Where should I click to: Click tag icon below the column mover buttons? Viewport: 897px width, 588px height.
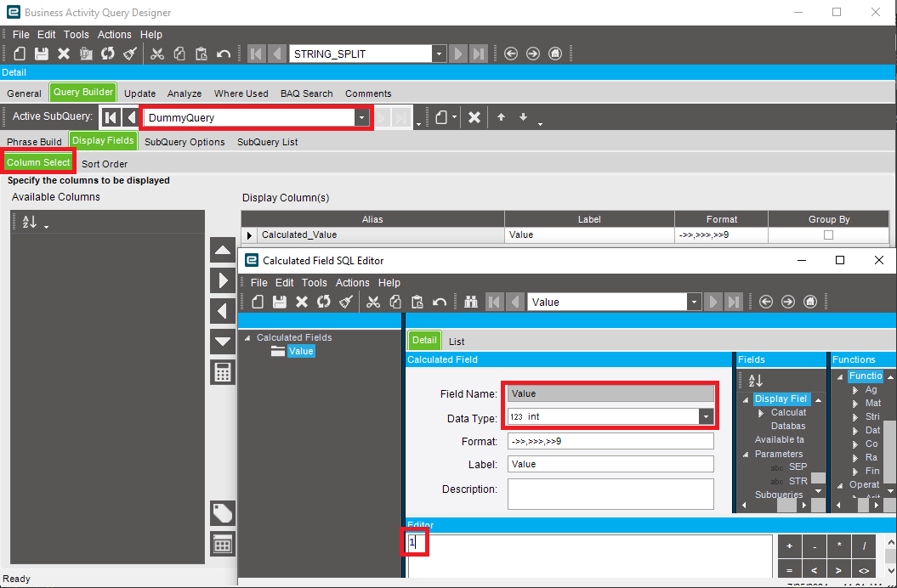[x=223, y=513]
